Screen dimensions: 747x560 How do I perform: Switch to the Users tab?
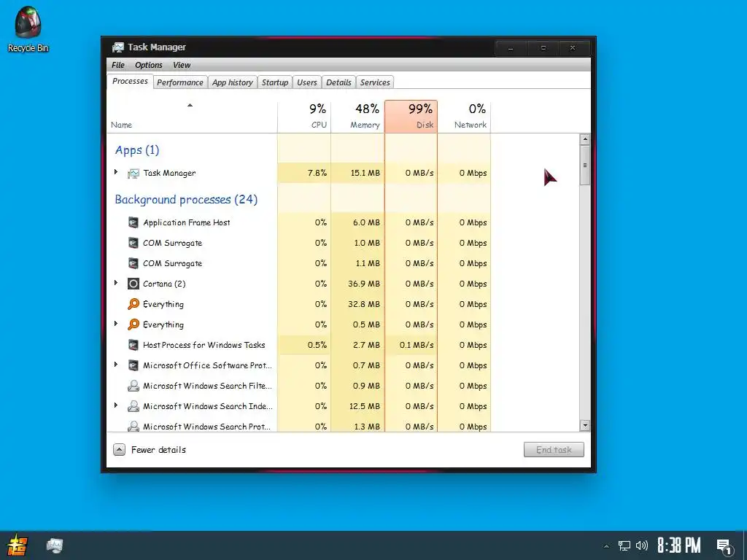pos(307,82)
